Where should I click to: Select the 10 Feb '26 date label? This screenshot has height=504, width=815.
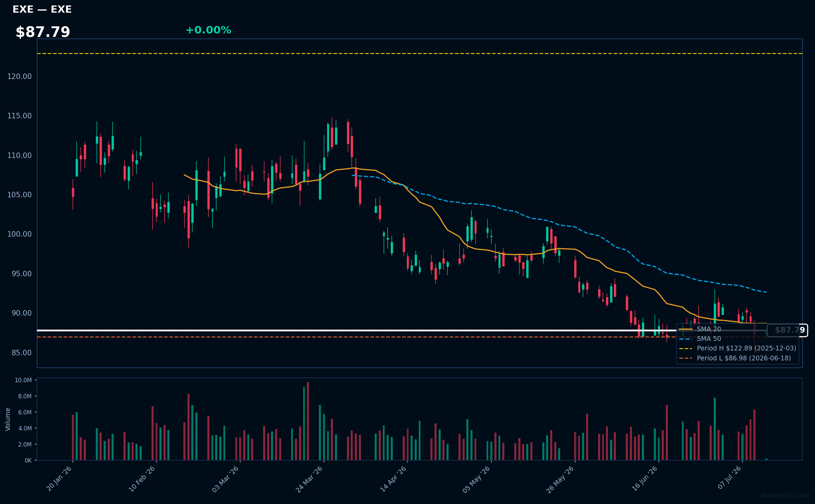[142, 479]
